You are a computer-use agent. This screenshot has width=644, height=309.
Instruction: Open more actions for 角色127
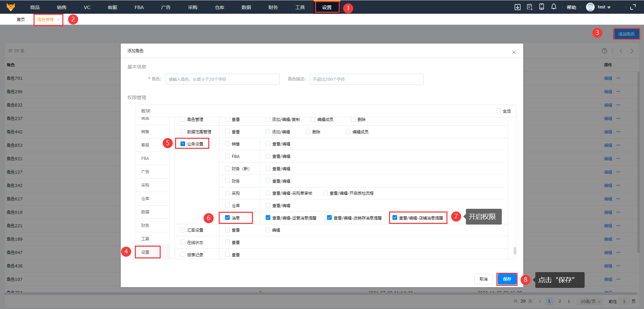click(x=618, y=172)
